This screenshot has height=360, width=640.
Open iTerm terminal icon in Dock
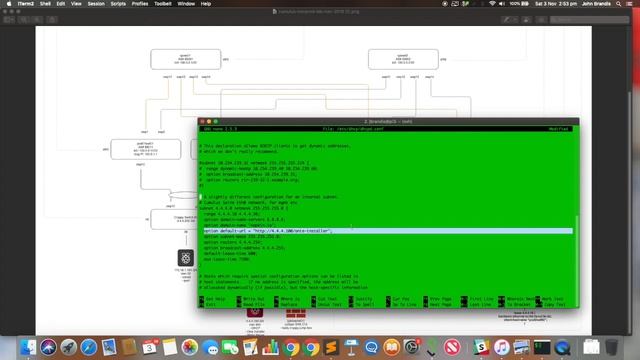(542, 347)
